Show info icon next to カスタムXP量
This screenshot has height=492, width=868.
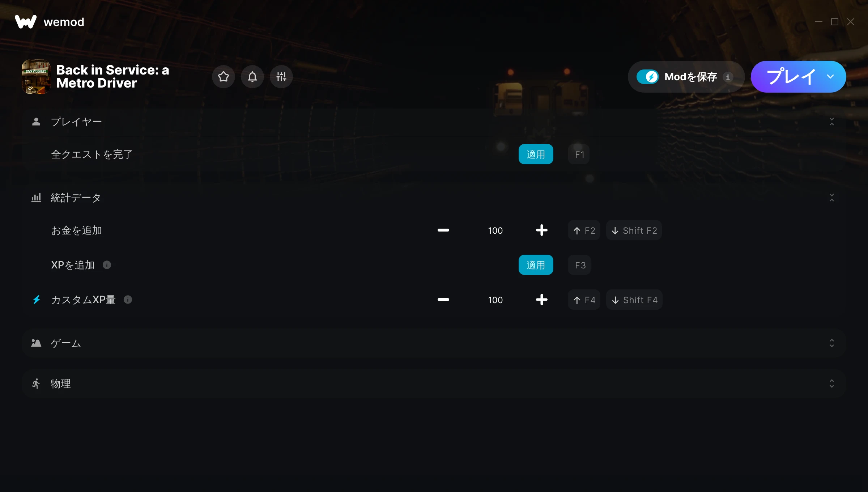[128, 300]
